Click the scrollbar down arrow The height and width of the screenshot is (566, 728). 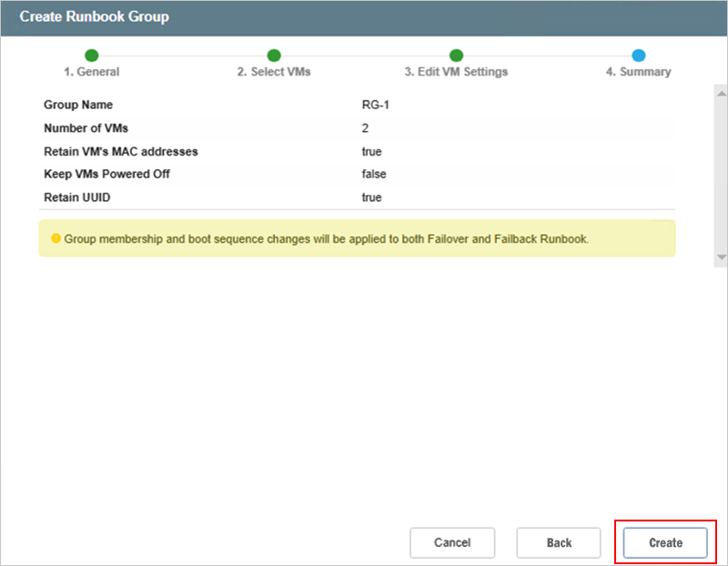[x=721, y=259]
